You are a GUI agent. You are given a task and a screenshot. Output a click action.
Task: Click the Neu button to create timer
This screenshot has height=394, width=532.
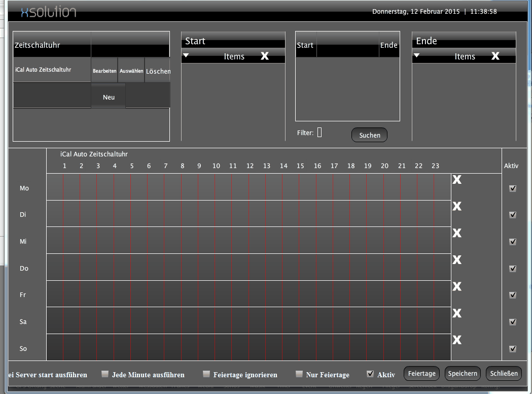click(x=109, y=97)
